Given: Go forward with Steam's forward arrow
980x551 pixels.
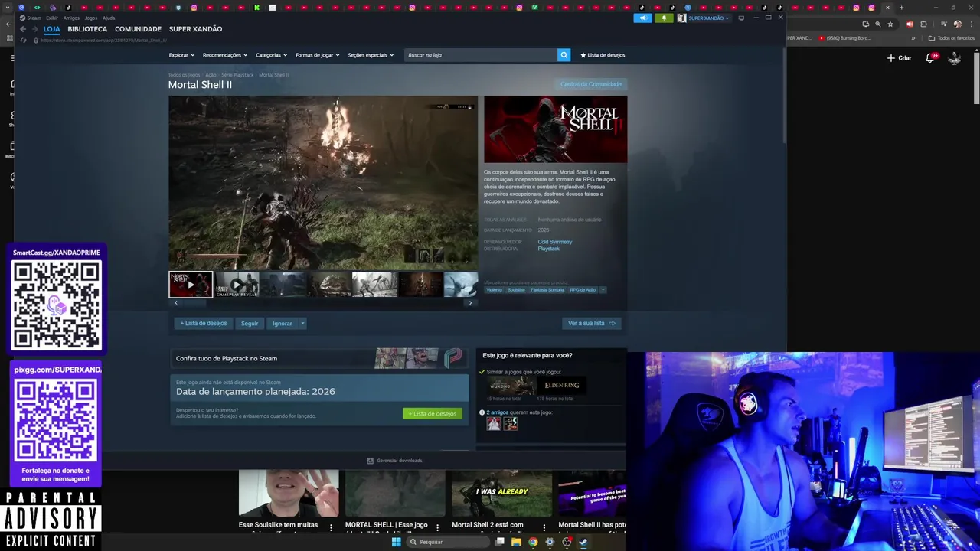Looking at the screenshot, I should point(34,29).
